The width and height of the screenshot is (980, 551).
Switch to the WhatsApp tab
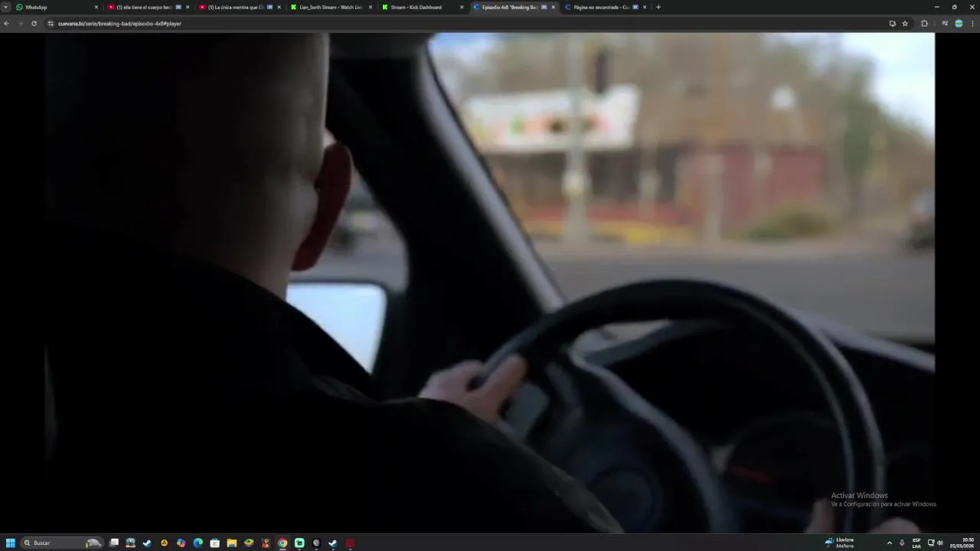tap(57, 7)
